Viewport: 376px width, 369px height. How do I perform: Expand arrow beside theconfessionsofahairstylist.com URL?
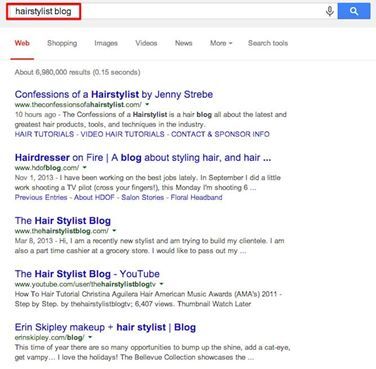point(147,105)
